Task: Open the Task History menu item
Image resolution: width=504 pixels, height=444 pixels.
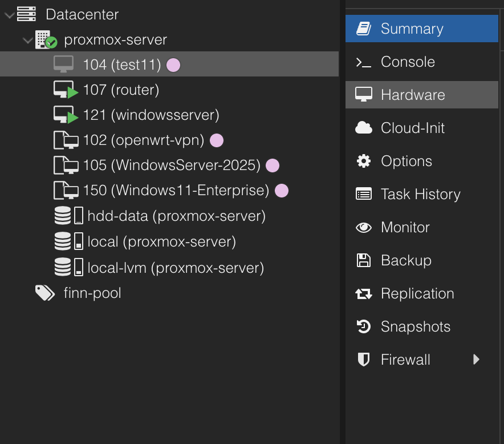Action: [420, 195]
